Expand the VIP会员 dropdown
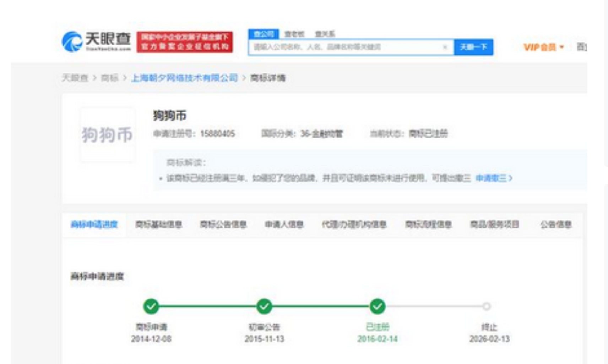The height and width of the screenshot is (364, 608). click(x=543, y=47)
